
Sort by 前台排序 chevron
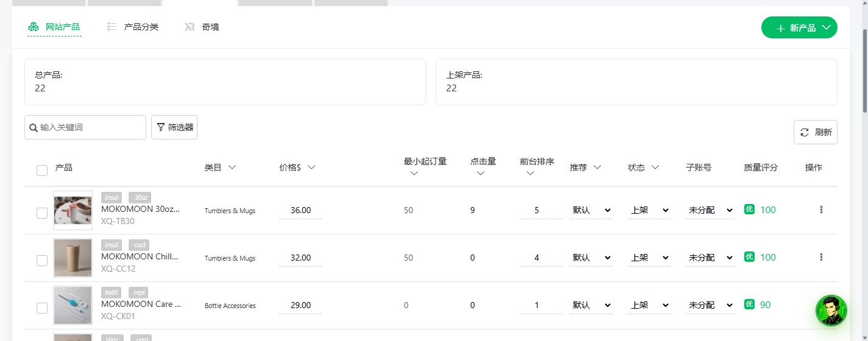click(530, 174)
